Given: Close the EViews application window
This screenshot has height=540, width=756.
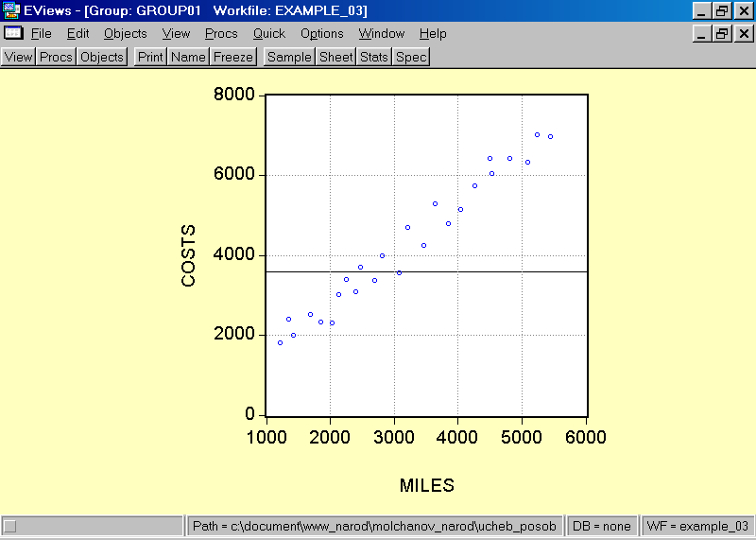Looking at the screenshot, I should point(744,10).
